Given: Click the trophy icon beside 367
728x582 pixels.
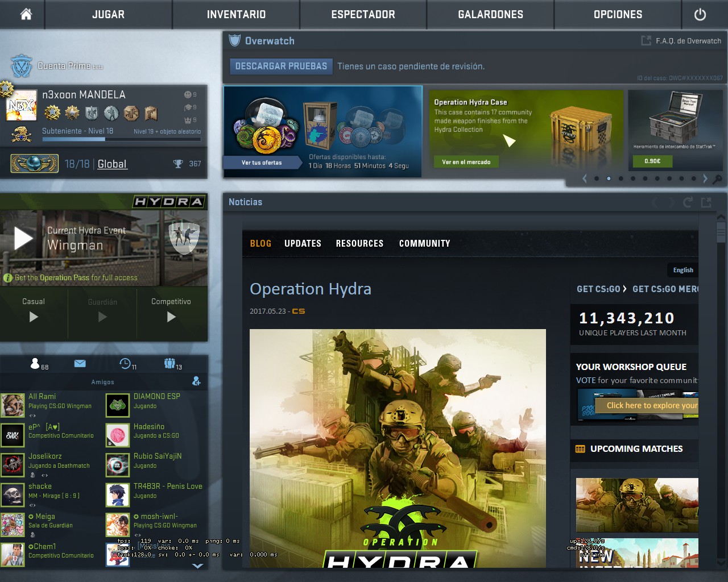Looking at the screenshot, I should [178, 164].
